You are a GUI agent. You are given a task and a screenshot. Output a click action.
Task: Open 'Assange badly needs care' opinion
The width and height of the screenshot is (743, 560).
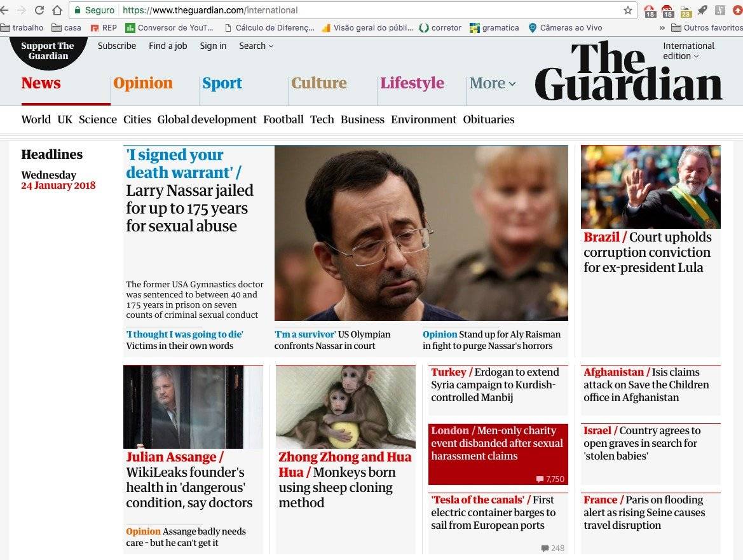[186, 536]
